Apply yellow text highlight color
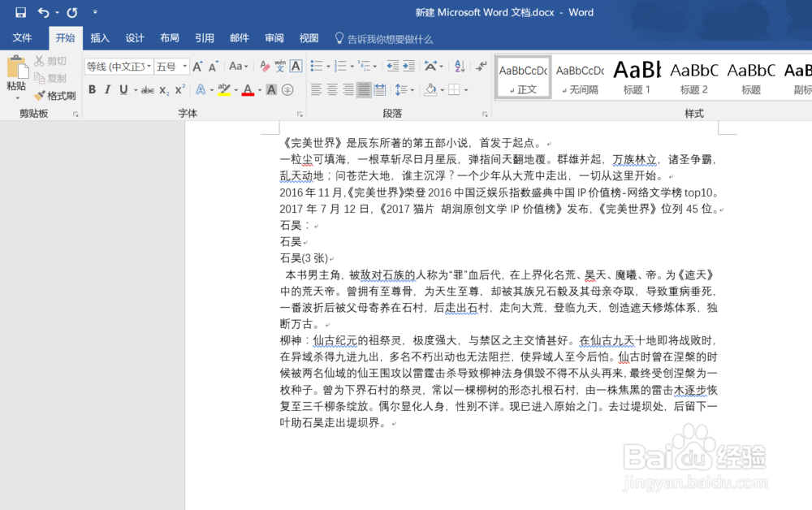The image size is (812, 510). (224, 89)
